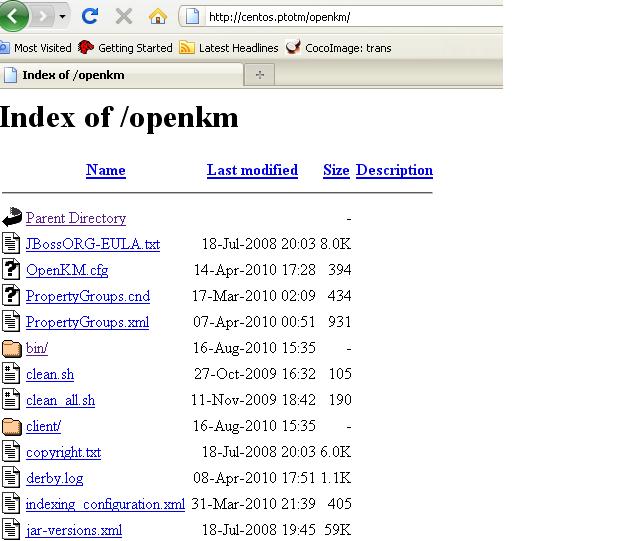Click the page icon in the address bar
This screenshot has width=640, height=541.
click(x=192, y=16)
